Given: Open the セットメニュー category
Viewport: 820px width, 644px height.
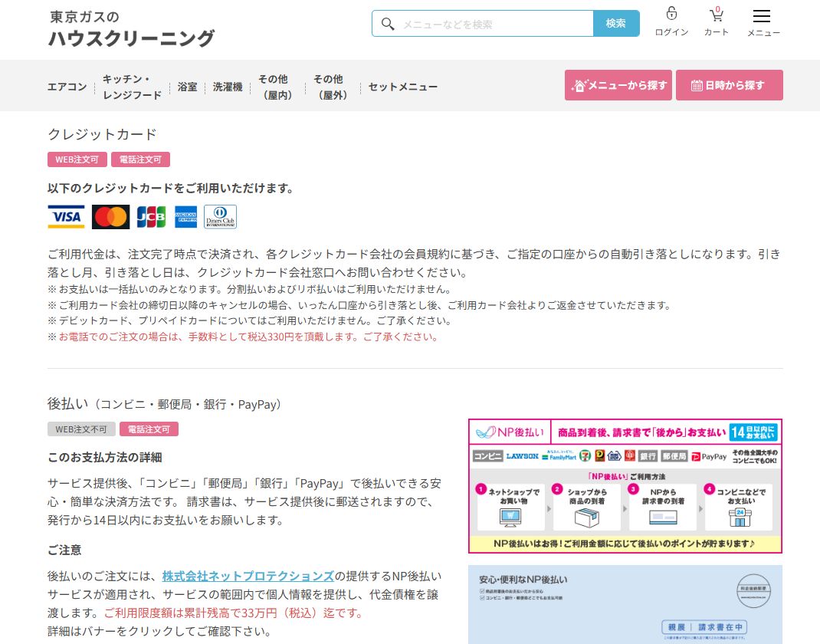Looking at the screenshot, I should click(x=403, y=87).
